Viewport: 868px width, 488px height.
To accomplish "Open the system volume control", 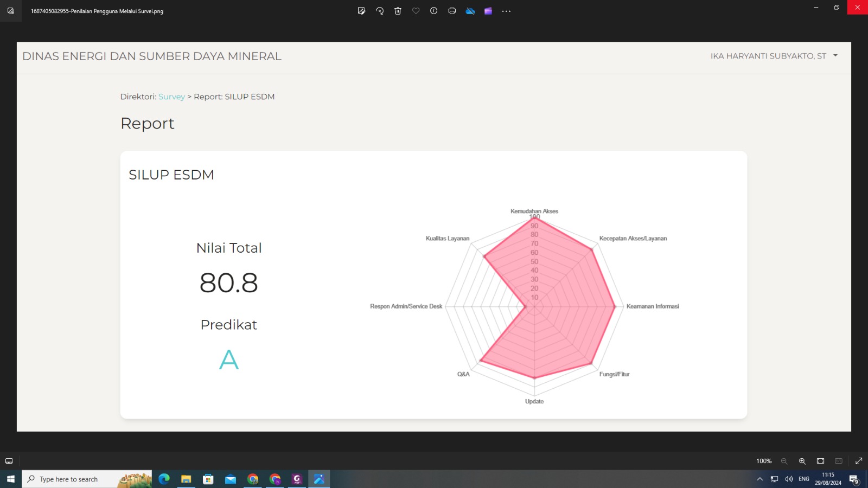I will [x=789, y=479].
